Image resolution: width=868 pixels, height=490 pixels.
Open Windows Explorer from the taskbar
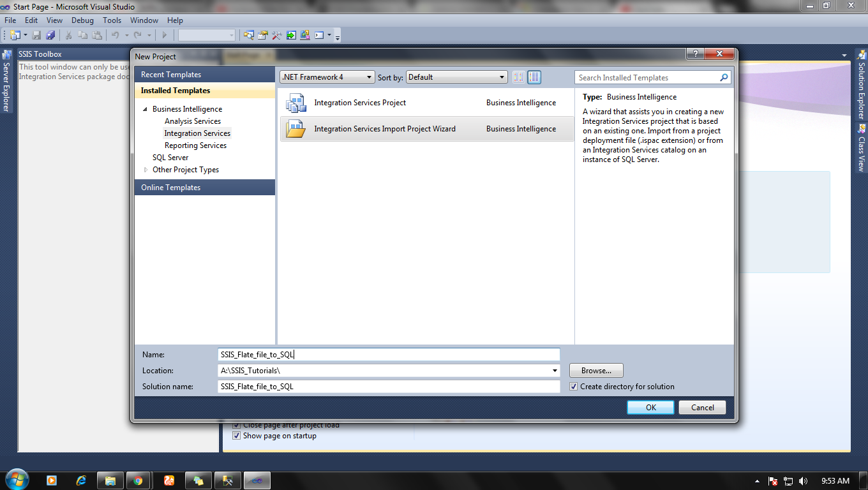tap(110, 480)
